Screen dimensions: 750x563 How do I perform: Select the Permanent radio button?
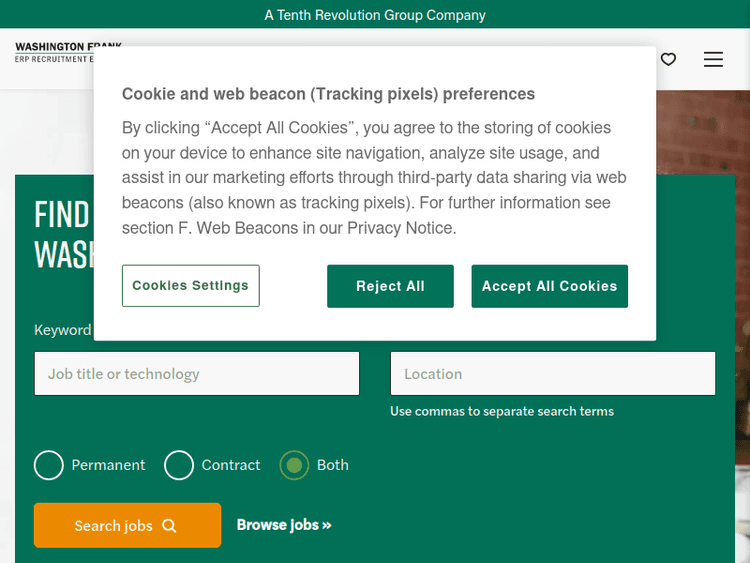click(x=49, y=465)
